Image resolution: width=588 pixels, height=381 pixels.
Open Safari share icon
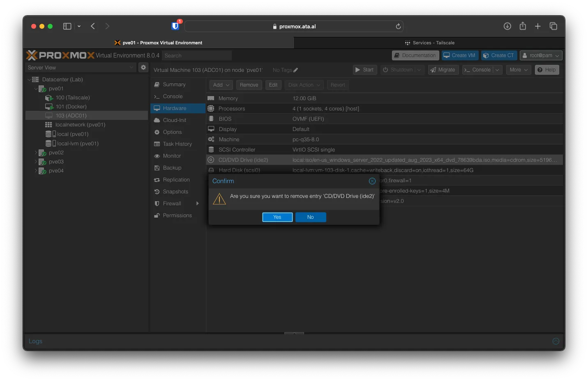tap(523, 26)
